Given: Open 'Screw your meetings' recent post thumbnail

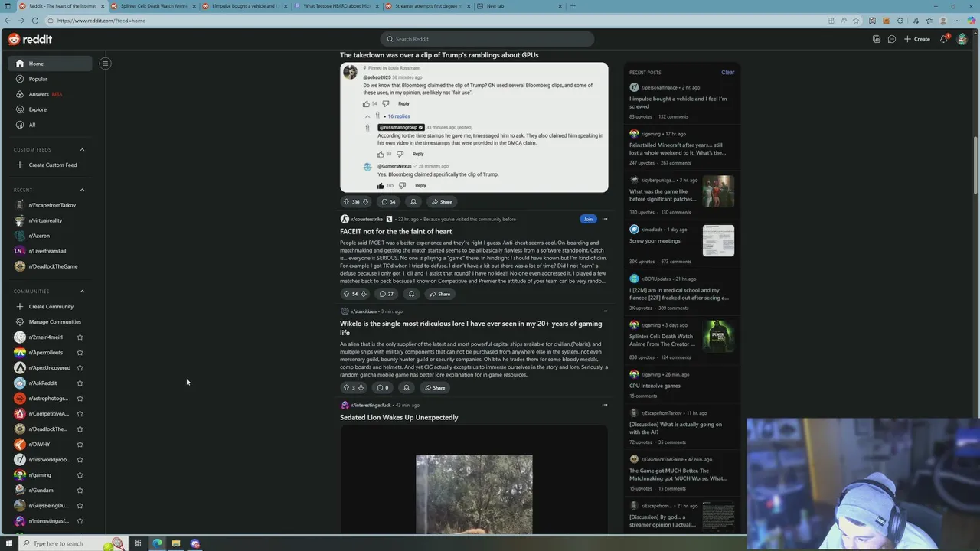Looking at the screenshot, I should coord(718,240).
